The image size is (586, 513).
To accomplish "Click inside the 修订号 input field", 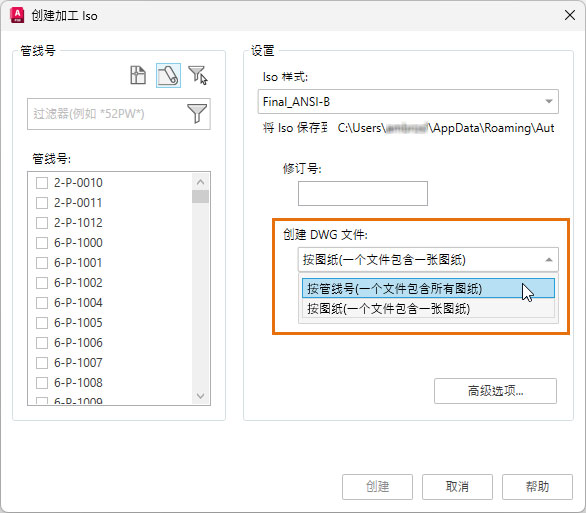I will [x=363, y=194].
